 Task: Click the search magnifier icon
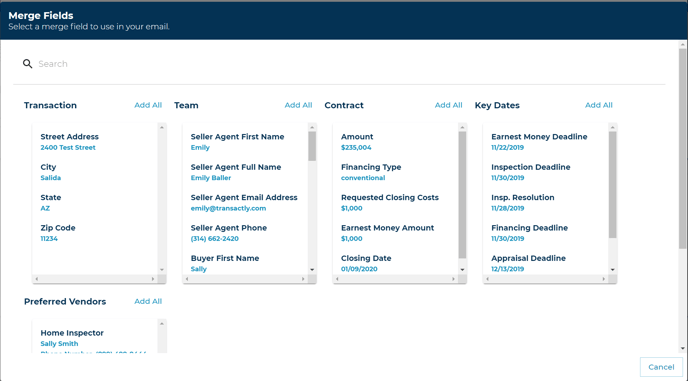click(27, 64)
